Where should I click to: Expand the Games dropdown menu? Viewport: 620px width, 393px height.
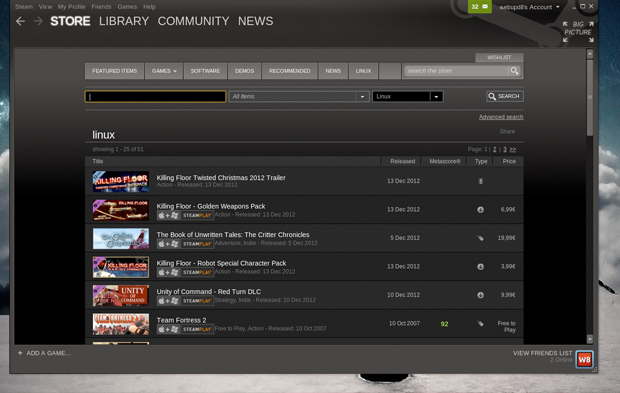click(164, 71)
